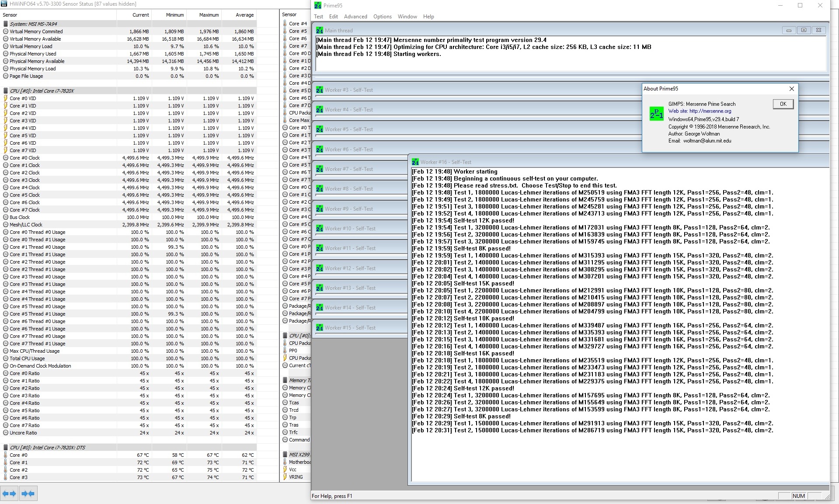Select the 'CPU [#0]: Intel Core i7-7820X: DTS' header row

click(129, 448)
